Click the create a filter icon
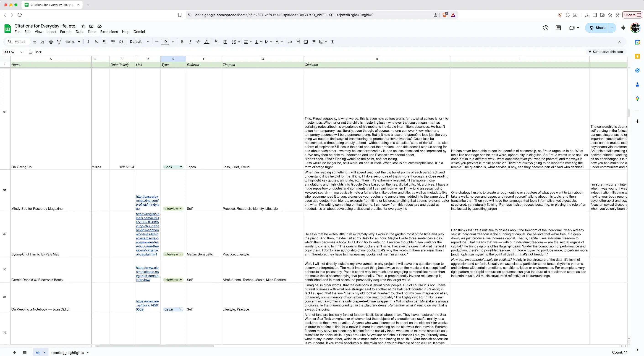644x356 pixels. [x=314, y=42]
